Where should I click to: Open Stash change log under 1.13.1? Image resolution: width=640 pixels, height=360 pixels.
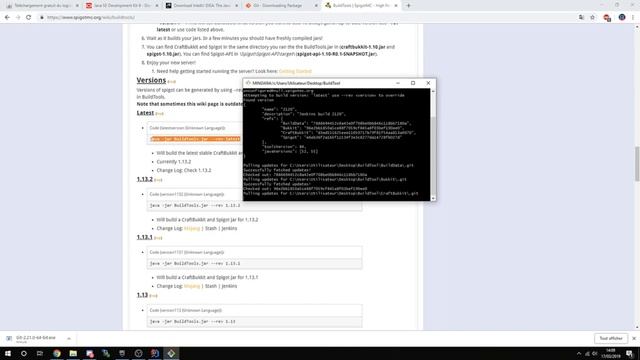[211, 287]
